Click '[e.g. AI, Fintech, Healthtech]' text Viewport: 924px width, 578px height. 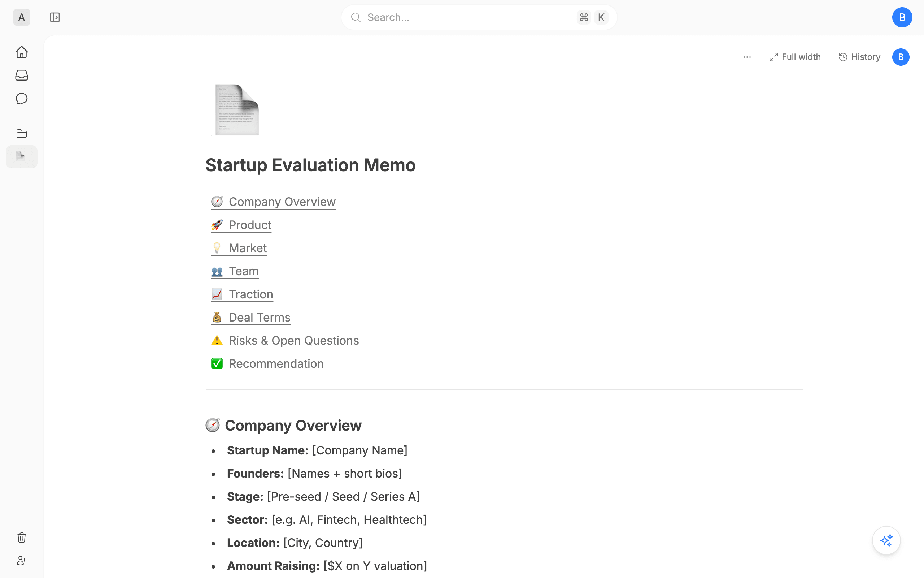[349, 520]
